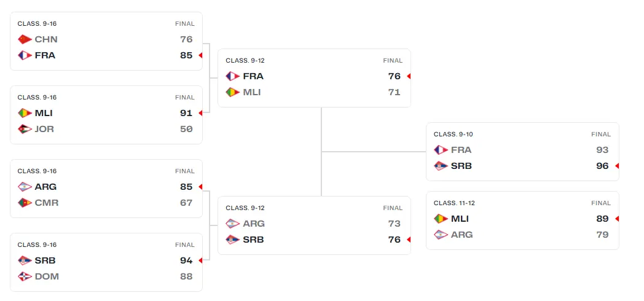This screenshot has height=301, width=644.
Task: Open the ARG vs SRB Class. 9-12 game
Action: (314, 225)
